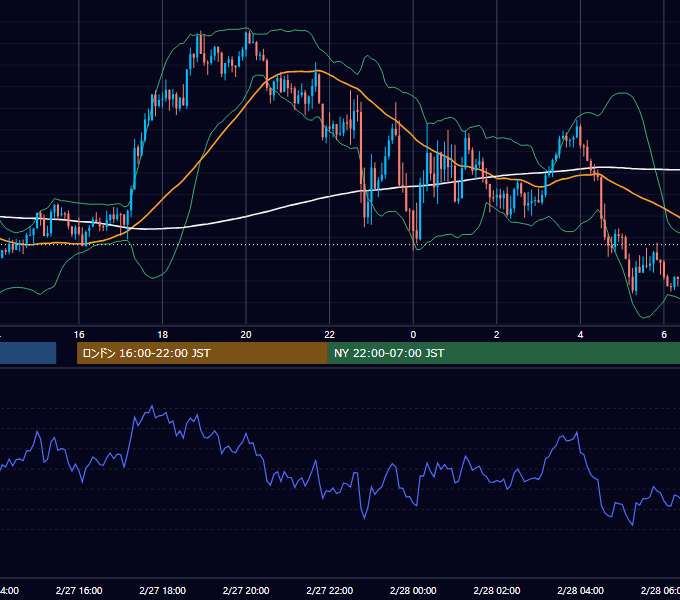Click the "20" hour label on price chart axis
Viewport: 680px width, 600px height.
(x=246, y=335)
